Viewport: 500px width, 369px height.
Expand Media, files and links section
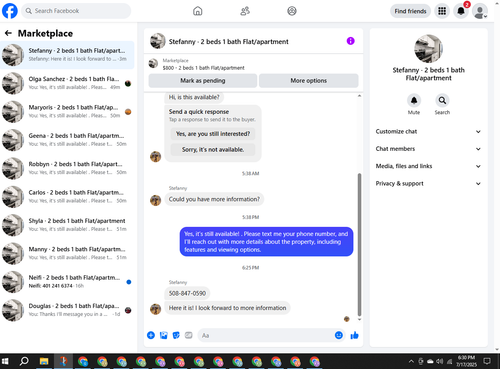point(428,166)
